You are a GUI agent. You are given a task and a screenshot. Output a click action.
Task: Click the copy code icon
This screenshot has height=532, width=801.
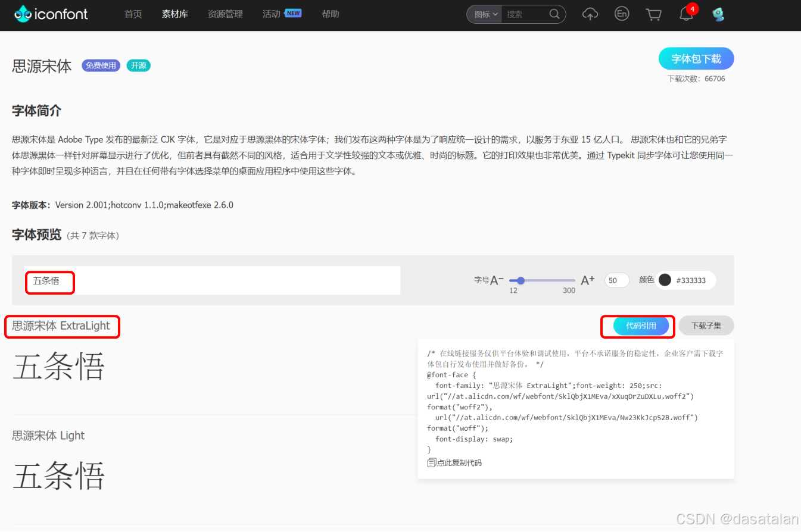[x=432, y=462]
